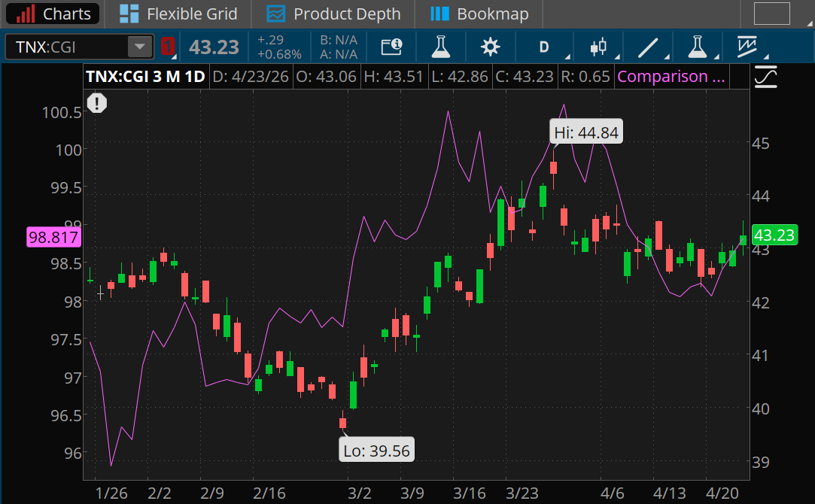Switch to the Product Depth tab
This screenshot has height=504, width=815.
pos(333,14)
